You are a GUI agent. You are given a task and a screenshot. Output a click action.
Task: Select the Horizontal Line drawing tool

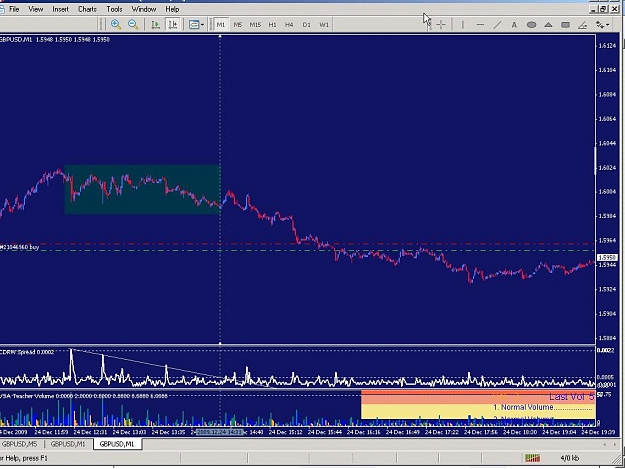480,25
